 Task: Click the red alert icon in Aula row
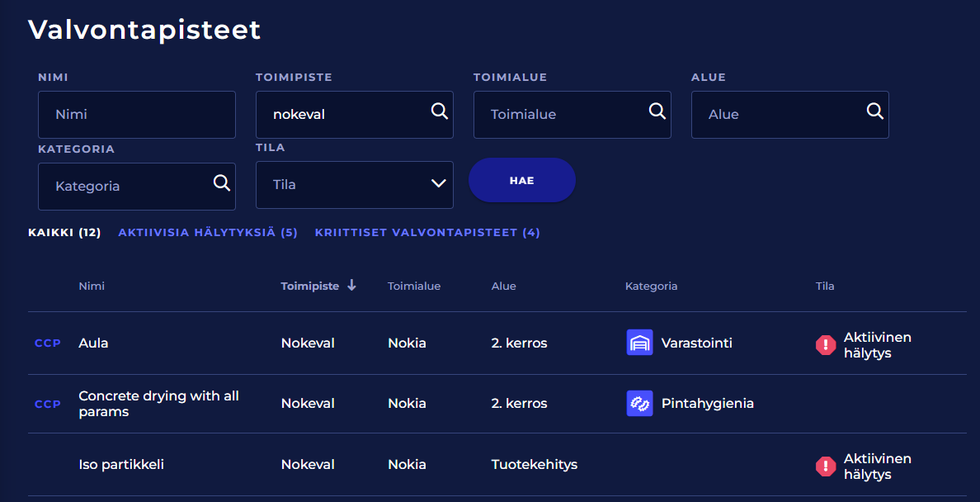tap(826, 346)
